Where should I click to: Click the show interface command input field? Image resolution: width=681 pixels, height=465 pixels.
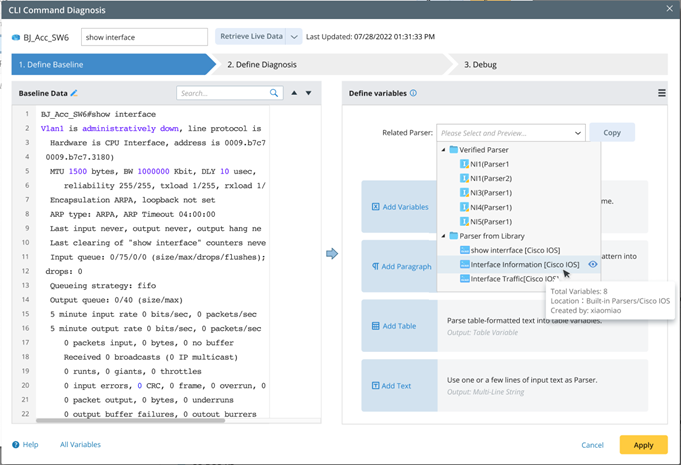pos(143,37)
